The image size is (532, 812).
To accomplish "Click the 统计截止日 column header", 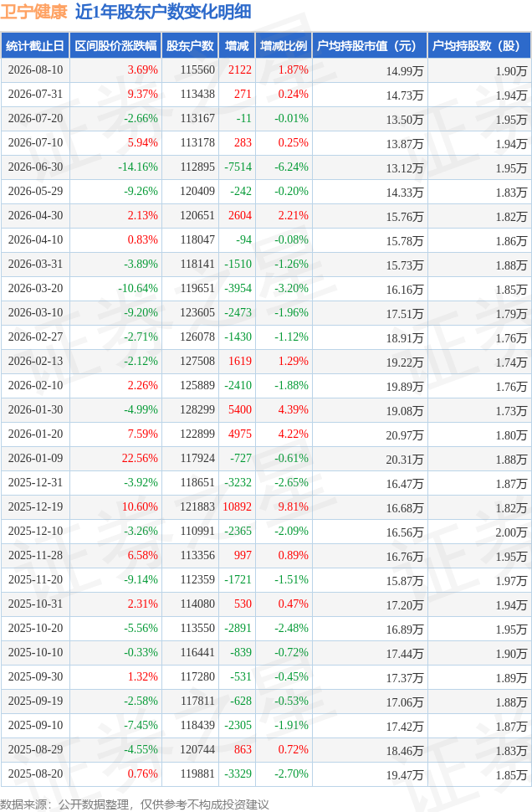I will (x=35, y=46).
